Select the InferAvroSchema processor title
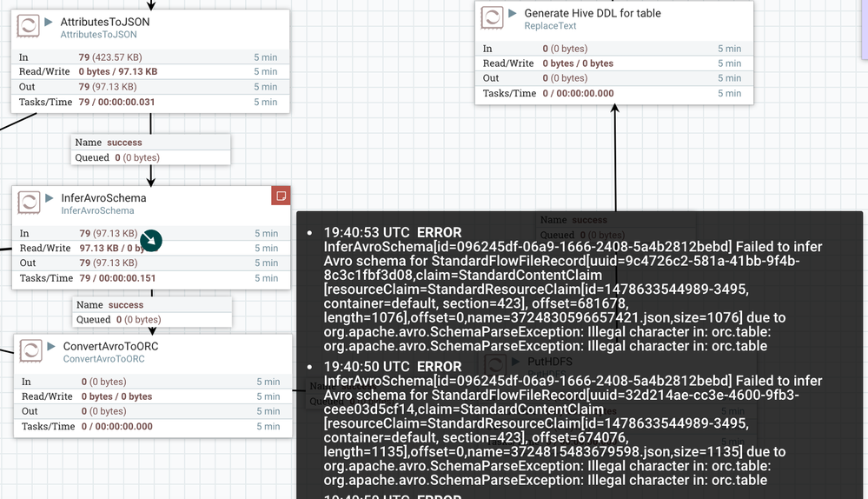 point(103,197)
